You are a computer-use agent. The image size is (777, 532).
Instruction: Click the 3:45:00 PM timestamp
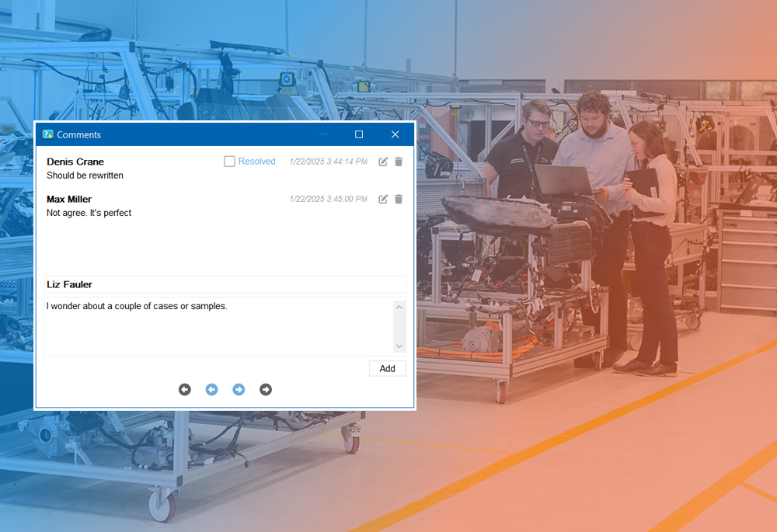tap(329, 199)
